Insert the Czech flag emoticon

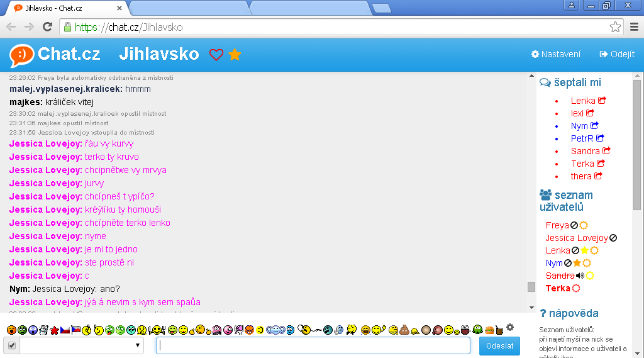pos(65,330)
